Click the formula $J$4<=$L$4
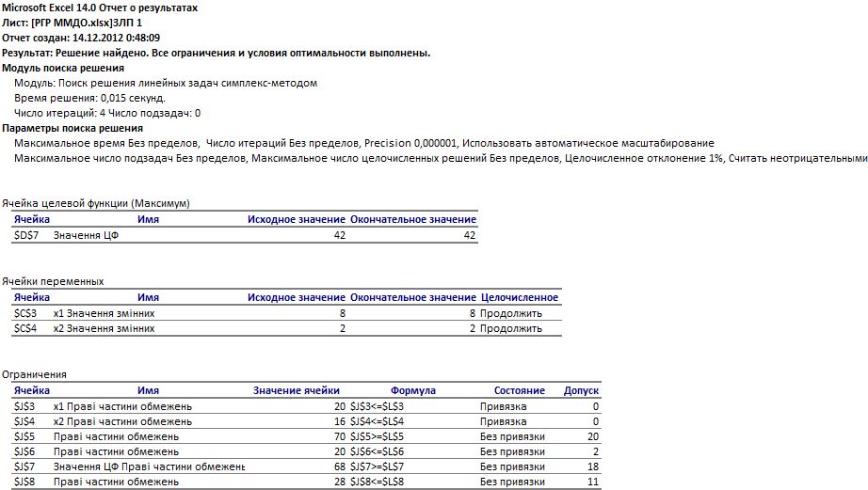 click(x=377, y=421)
